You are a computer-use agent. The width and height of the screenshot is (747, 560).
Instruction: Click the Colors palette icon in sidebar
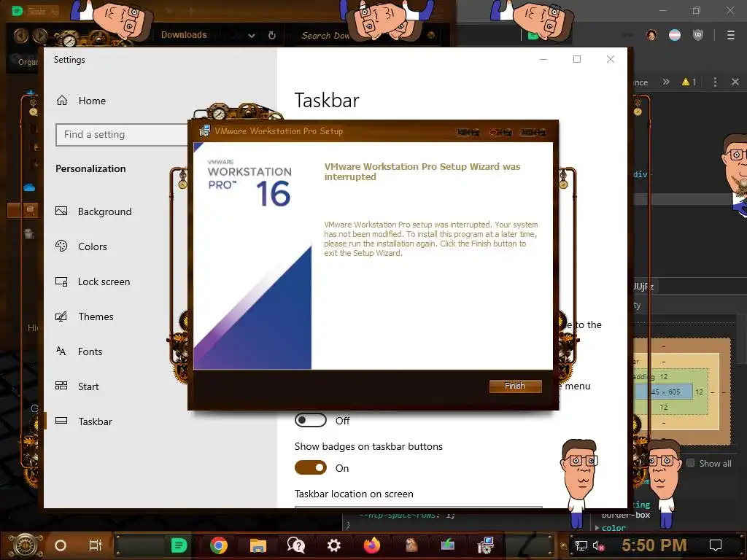click(61, 246)
